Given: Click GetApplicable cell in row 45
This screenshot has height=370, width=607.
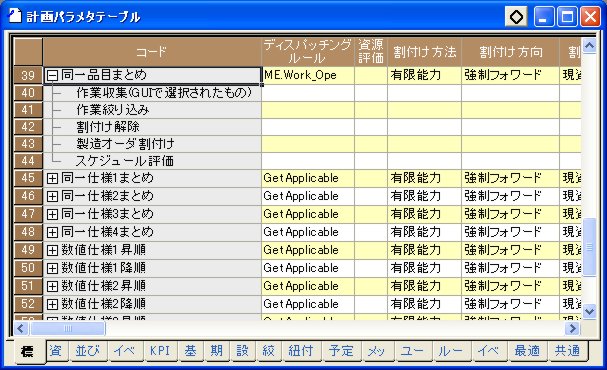Looking at the screenshot, I should 308,178.
